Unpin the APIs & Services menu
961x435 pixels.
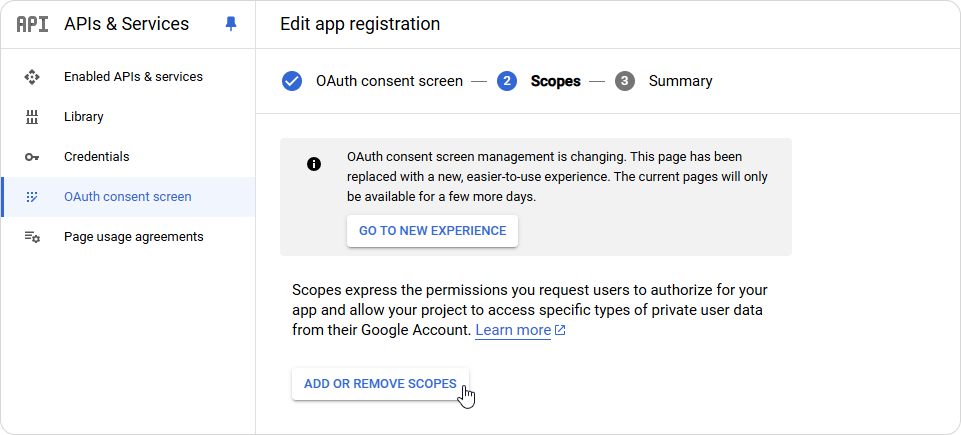230,25
